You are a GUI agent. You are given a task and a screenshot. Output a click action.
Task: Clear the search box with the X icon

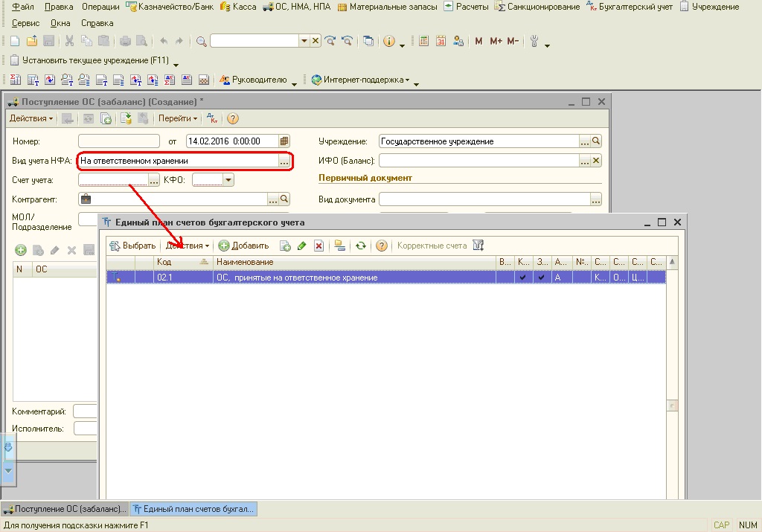(x=316, y=41)
